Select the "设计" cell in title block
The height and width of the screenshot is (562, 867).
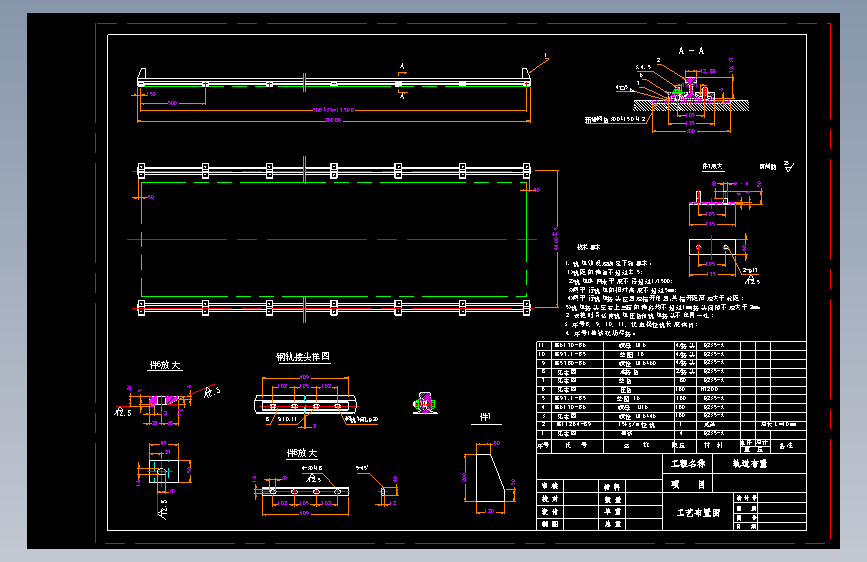pyautogui.click(x=550, y=512)
